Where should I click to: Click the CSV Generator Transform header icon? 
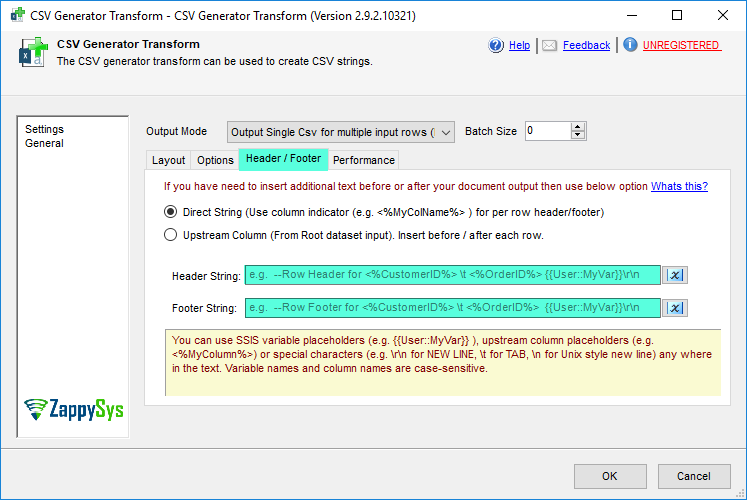33,52
